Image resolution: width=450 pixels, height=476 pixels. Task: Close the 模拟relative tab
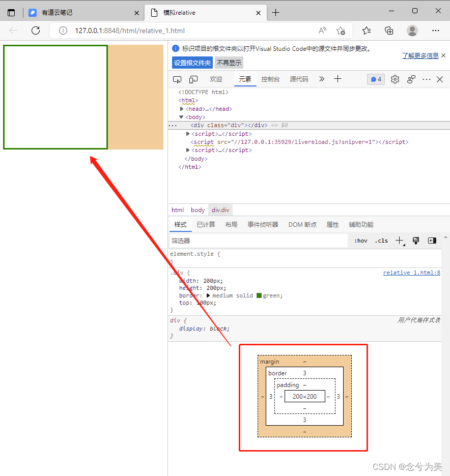click(258, 13)
